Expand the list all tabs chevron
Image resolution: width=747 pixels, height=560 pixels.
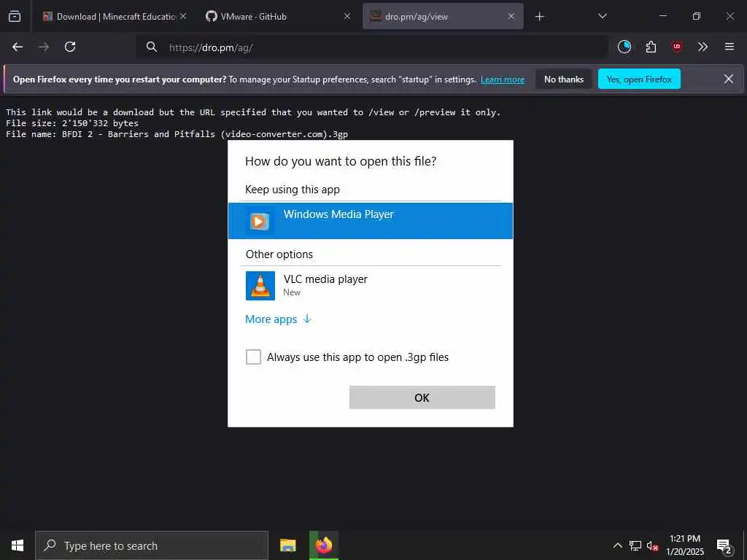click(602, 16)
